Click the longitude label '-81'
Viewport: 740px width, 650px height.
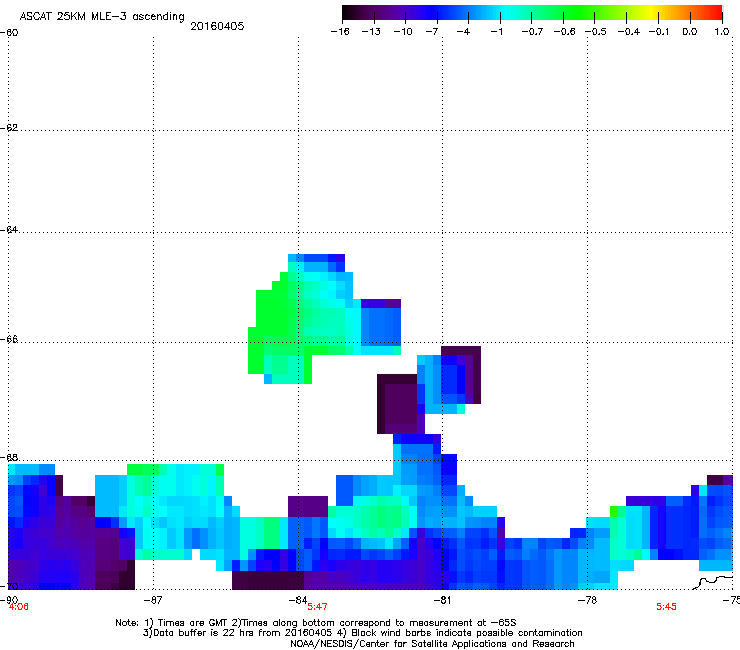coord(442,600)
